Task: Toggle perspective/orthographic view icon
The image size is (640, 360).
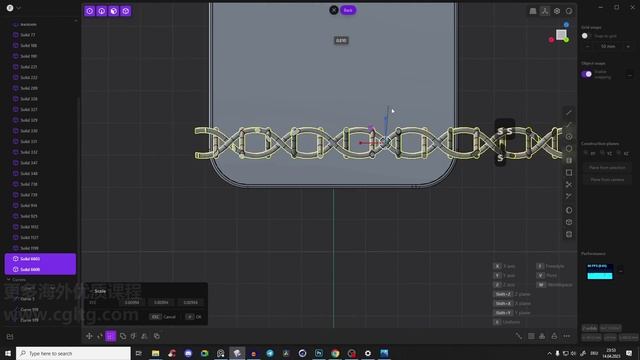Action: click(533, 11)
